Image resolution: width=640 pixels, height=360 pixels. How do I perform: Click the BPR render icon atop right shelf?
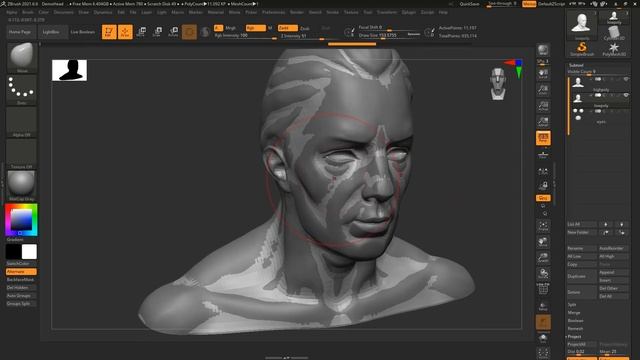pyautogui.click(x=543, y=50)
